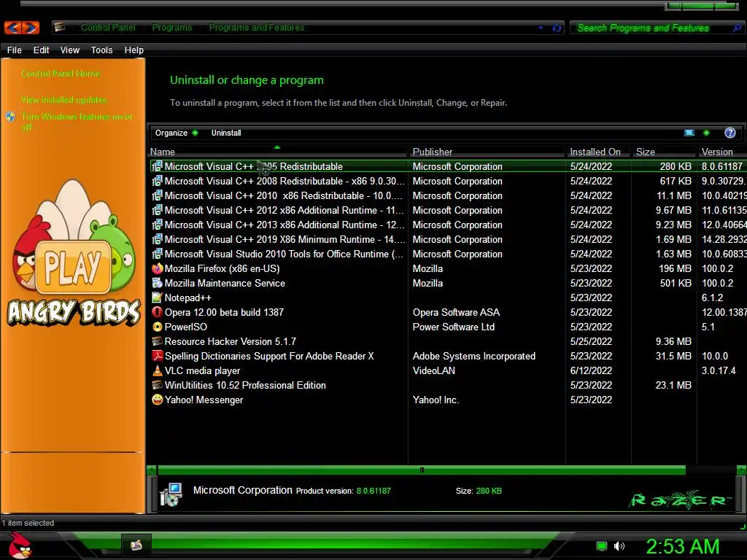Screen dimensions: 747x560
Task: Click the back navigation arrow
Action: 12,28
